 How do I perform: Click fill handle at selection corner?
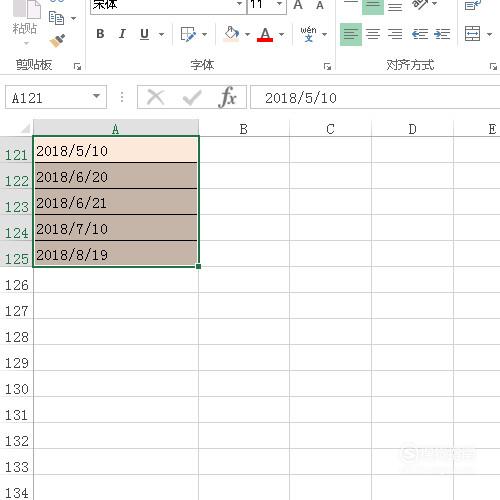tap(199, 266)
